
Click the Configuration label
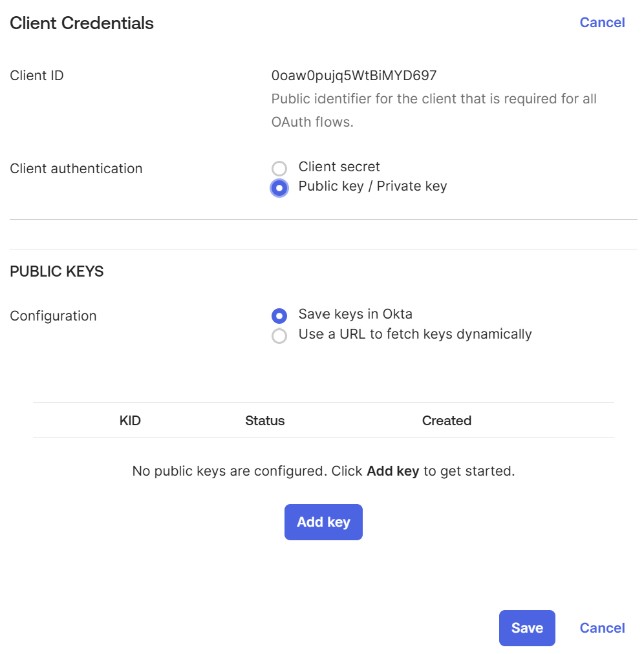click(x=53, y=315)
